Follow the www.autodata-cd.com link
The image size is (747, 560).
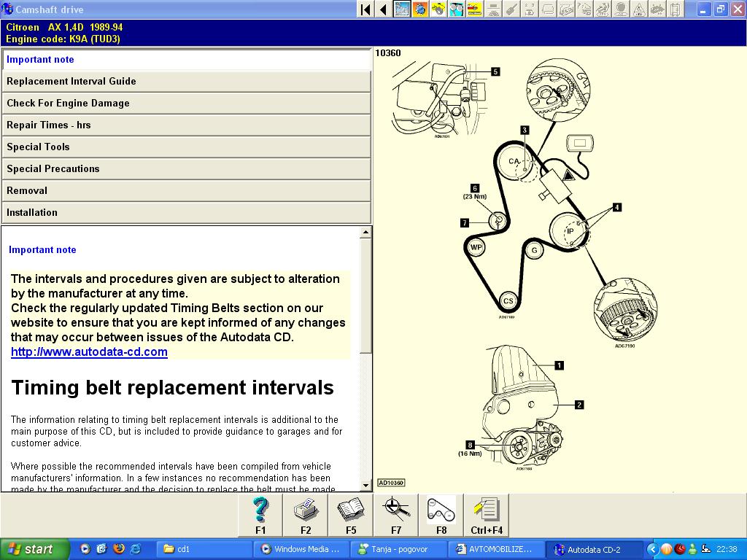(89, 352)
